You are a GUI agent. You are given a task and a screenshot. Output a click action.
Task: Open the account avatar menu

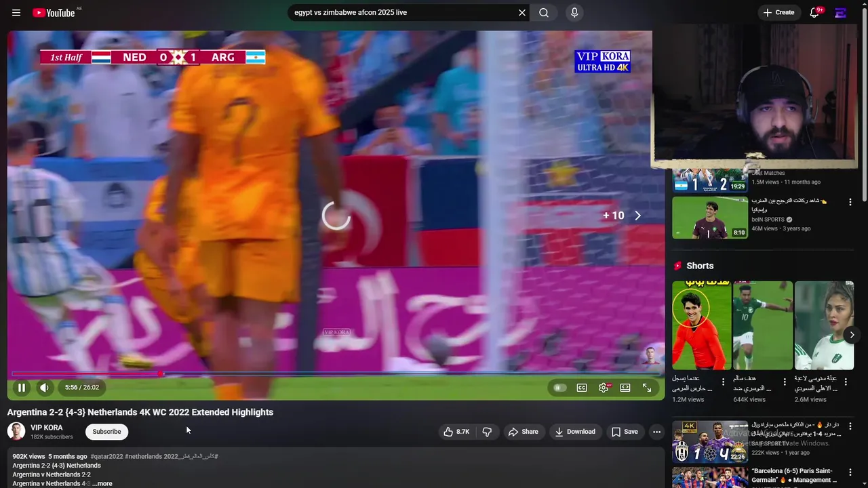(841, 12)
